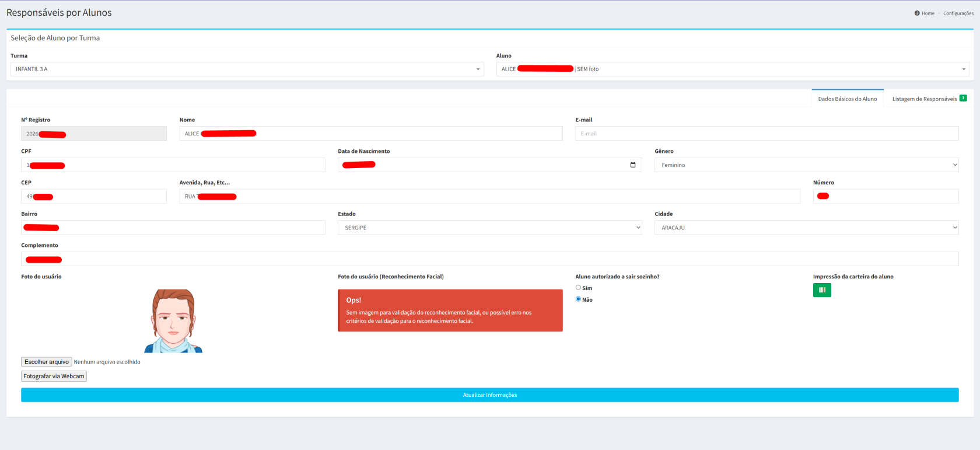
Task: Click the Complemento input field
Action: click(490, 259)
